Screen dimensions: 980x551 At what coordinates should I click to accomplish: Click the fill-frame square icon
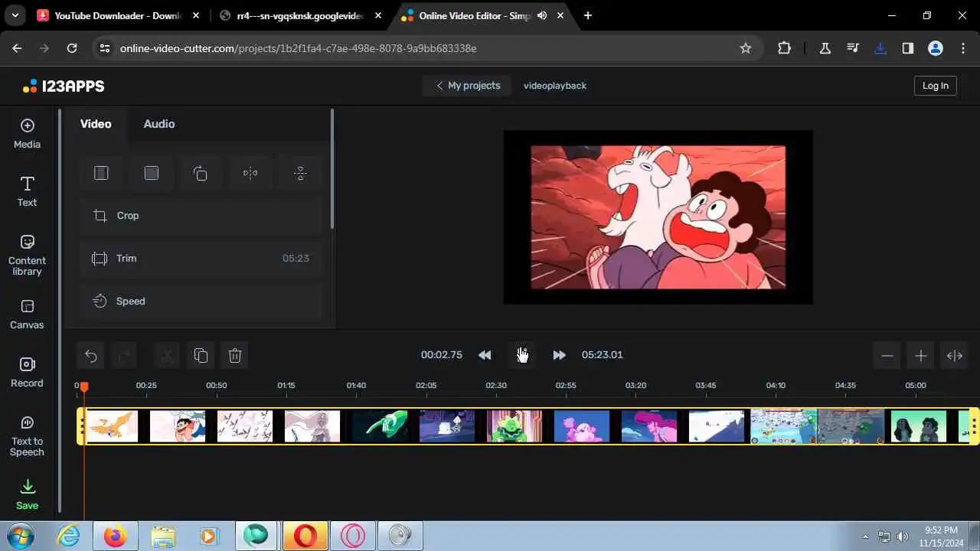pos(151,173)
